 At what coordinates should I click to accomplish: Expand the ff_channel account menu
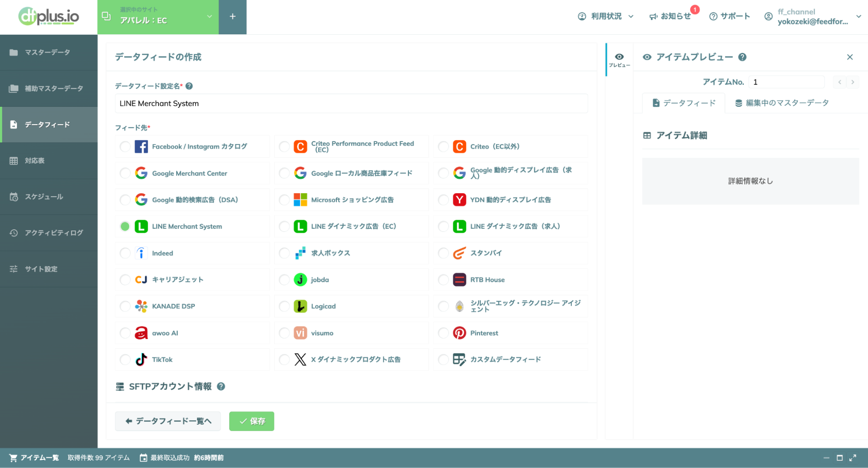pos(813,16)
